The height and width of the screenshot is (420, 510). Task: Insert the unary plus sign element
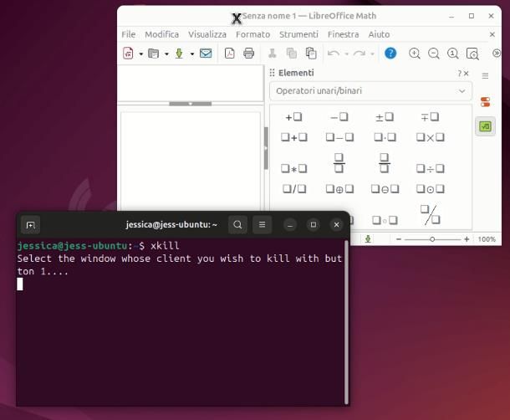coord(293,117)
